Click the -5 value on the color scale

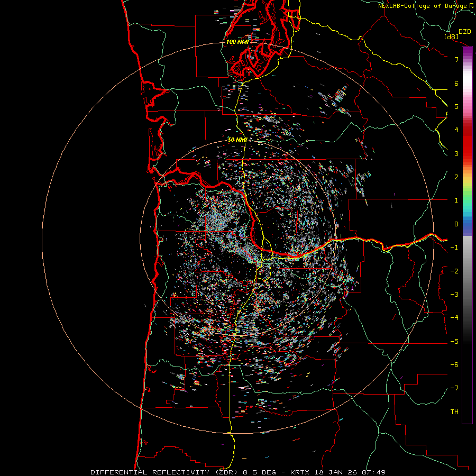[x=454, y=342]
